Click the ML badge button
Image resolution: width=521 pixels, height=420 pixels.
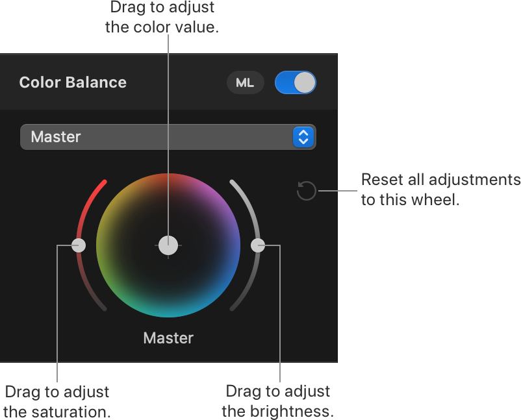[245, 82]
